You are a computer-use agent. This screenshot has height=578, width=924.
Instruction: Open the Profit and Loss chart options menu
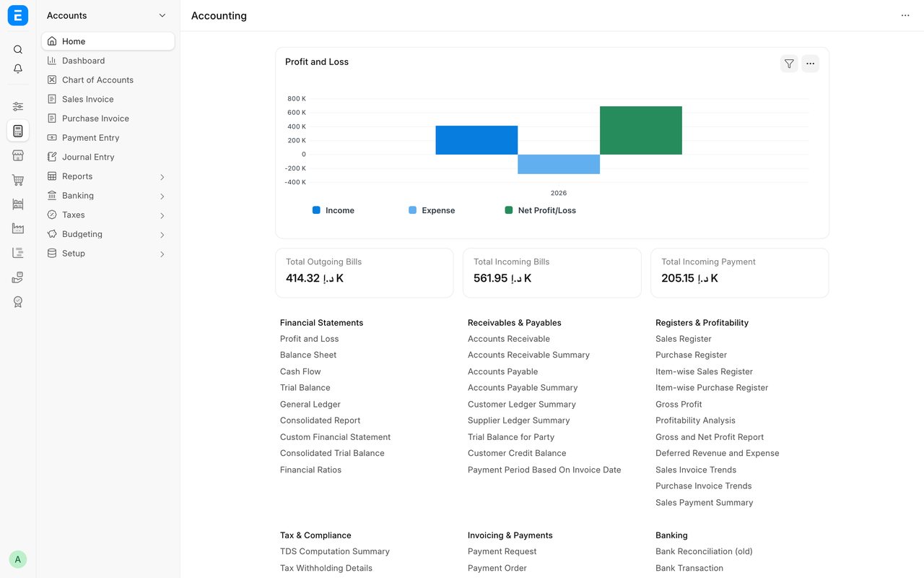point(810,64)
